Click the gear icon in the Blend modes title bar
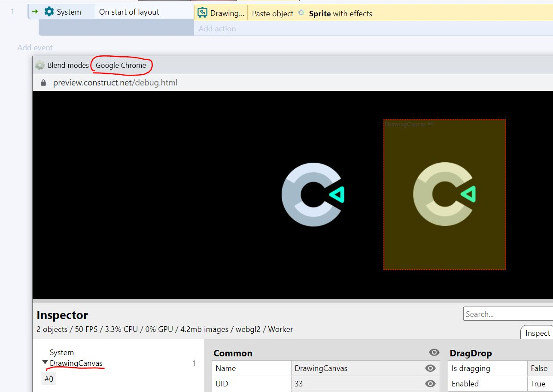 [40, 65]
